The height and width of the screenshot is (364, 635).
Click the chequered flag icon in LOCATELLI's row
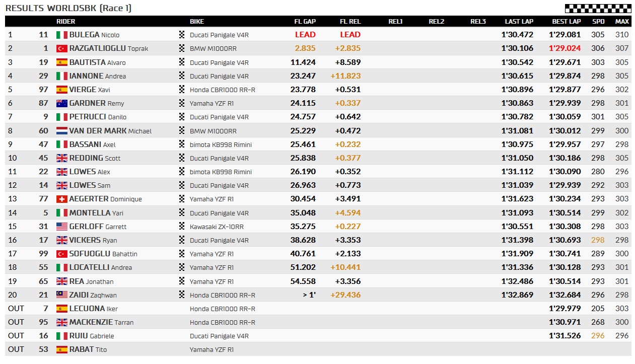(x=182, y=267)
